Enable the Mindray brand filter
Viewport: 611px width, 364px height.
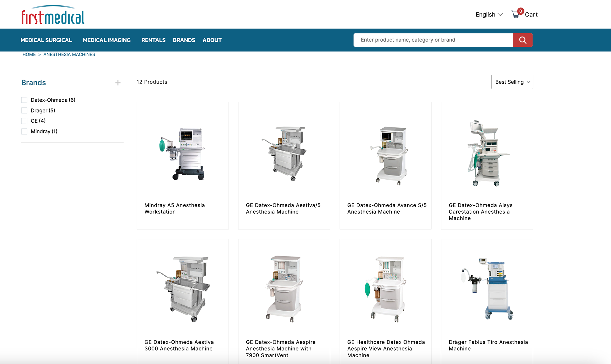coord(24,132)
